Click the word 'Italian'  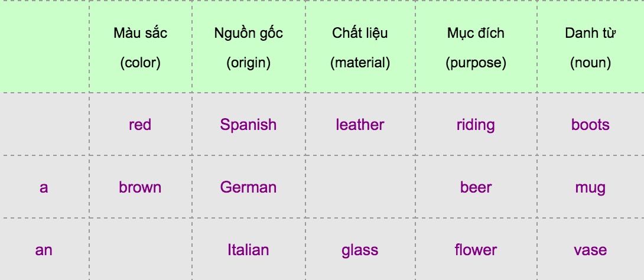tap(248, 250)
